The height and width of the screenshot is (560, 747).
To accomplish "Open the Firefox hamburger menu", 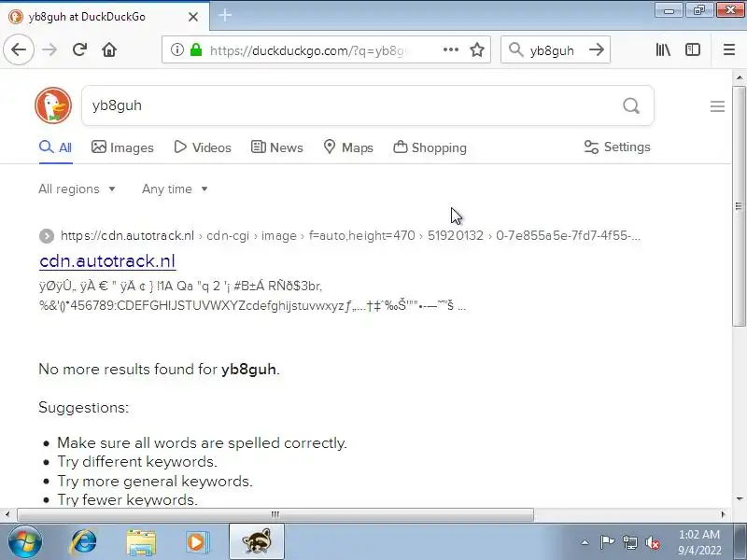I will [x=729, y=49].
